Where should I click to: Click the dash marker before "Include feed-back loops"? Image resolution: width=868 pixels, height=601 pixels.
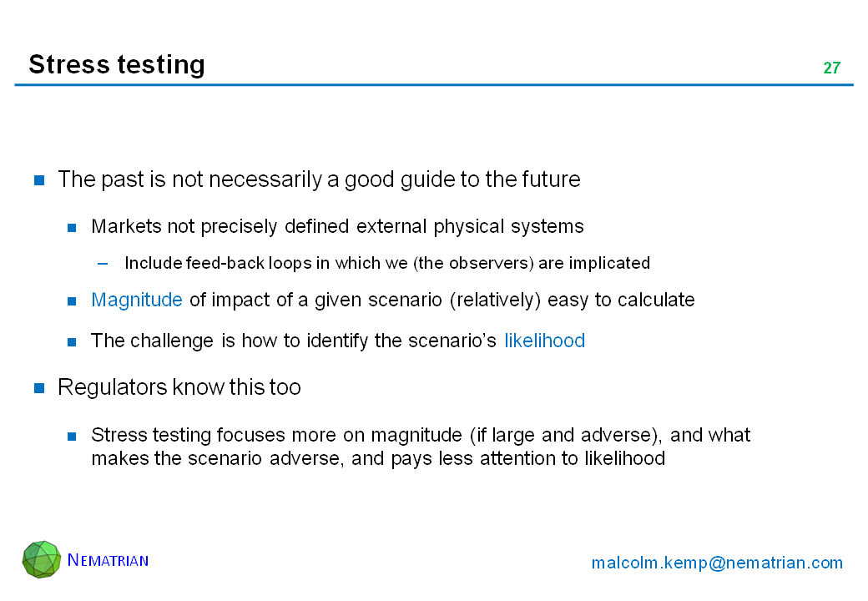[103, 264]
